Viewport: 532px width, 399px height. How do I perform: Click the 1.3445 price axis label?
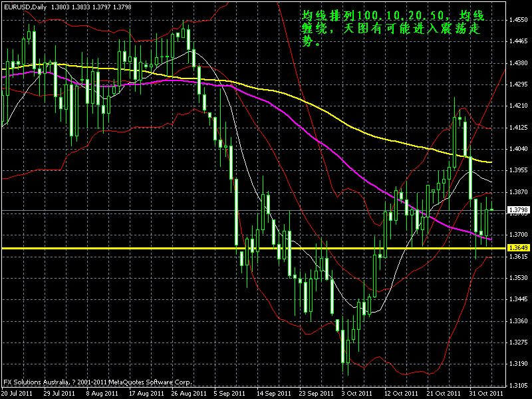(x=519, y=299)
